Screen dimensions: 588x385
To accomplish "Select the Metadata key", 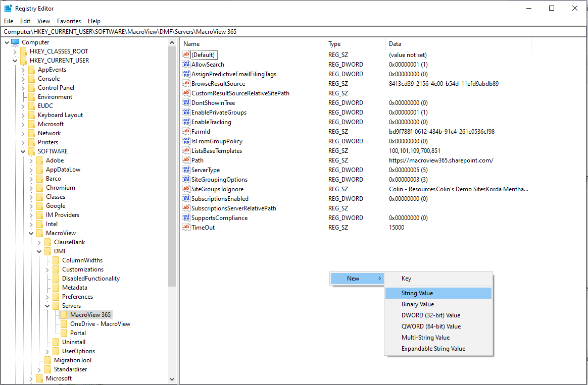I will [75, 288].
